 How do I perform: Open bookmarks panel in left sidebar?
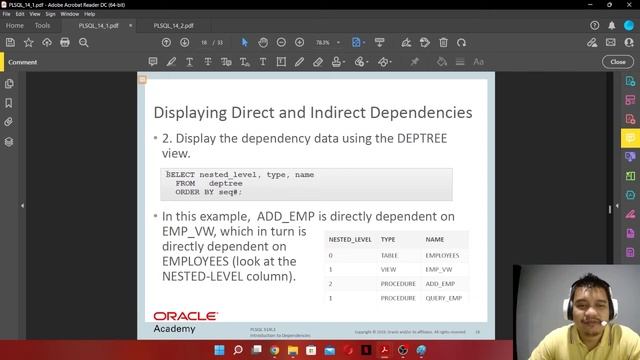[9, 103]
